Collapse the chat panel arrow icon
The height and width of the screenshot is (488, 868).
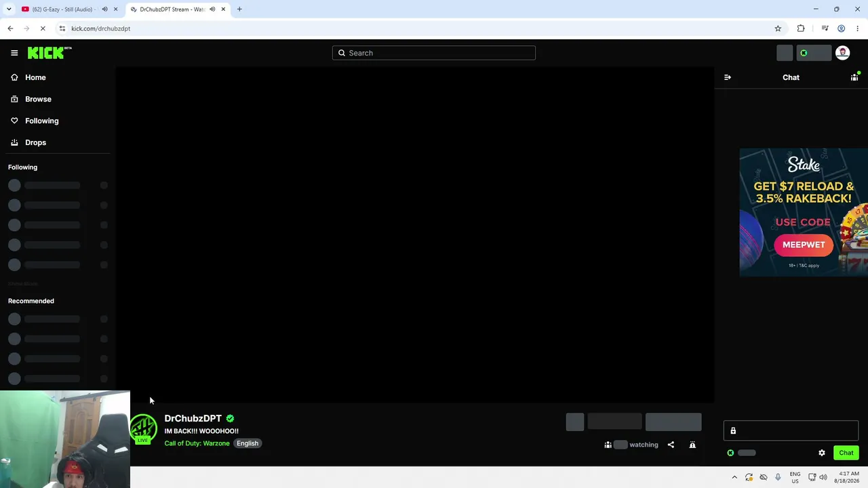tap(728, 77)
